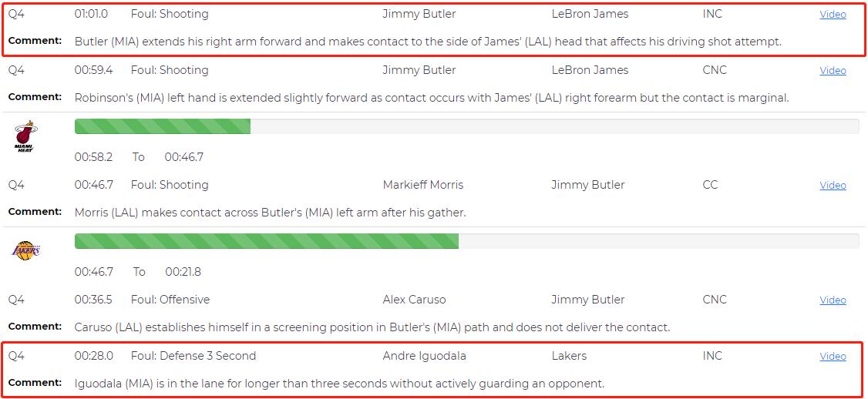The width and height of the screenshot is (868, 399).
Task: Click the CC decision for Morris's foul
Action: pyautogui.click(x=710, y=185)
